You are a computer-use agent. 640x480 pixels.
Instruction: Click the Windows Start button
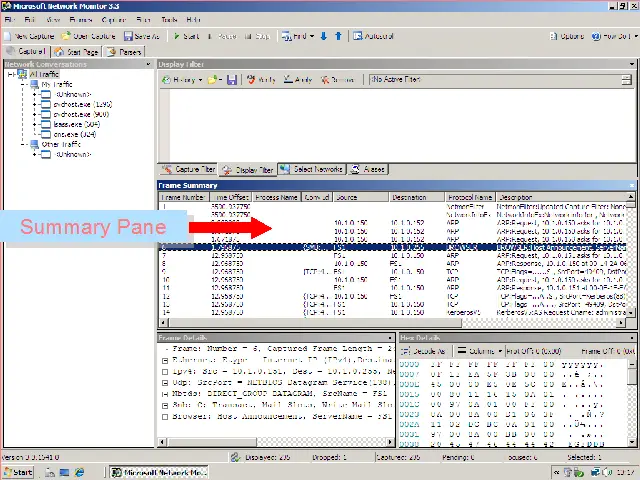(x=17, y=472)
